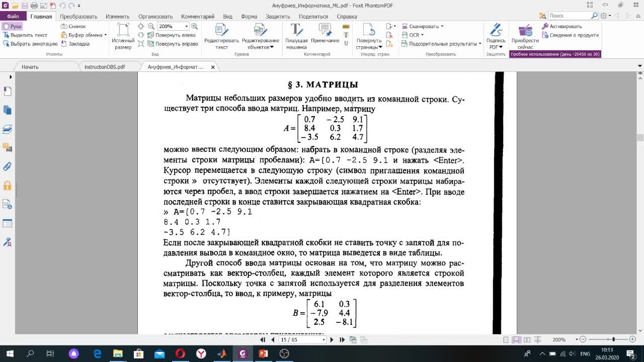Screen dimensions: 644x362
Task: Click Активировать key icon
Action: [x=562, y=26]
